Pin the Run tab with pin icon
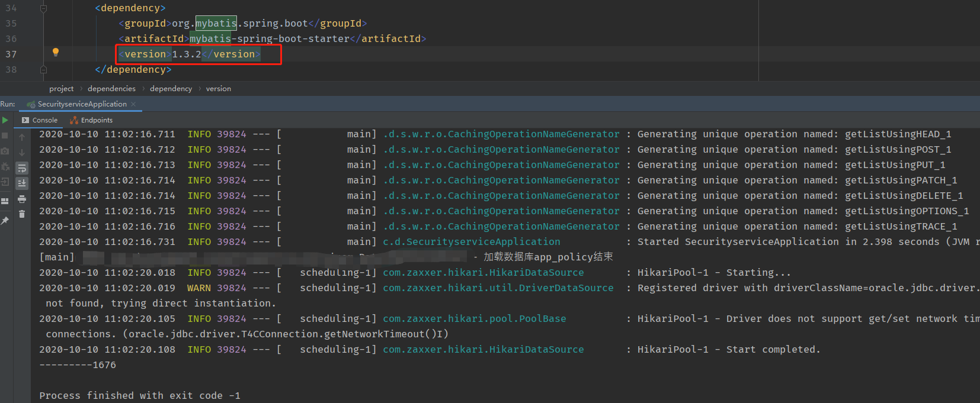 (x=5, y=221)
